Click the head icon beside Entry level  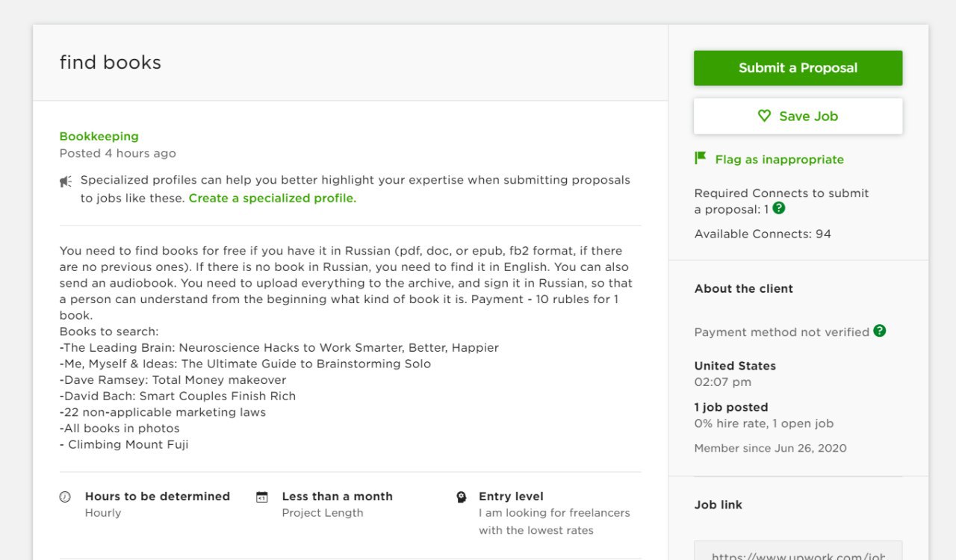coord(462,497)
